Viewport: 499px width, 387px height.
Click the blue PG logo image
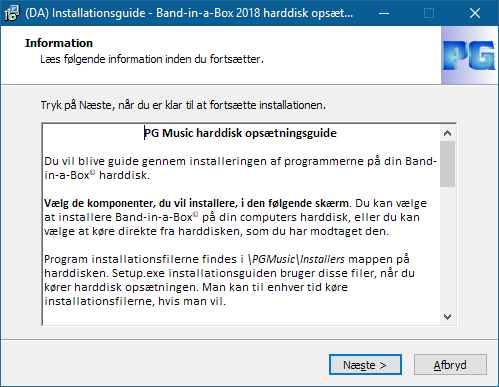(469, 55)
